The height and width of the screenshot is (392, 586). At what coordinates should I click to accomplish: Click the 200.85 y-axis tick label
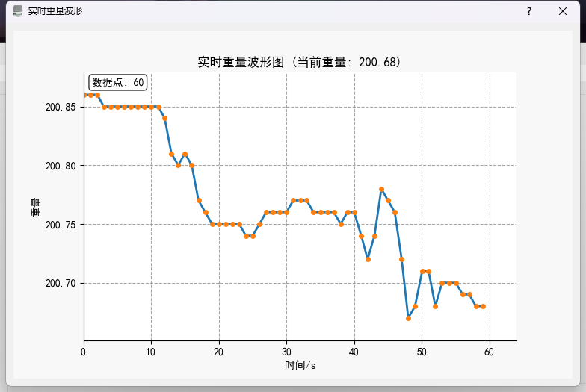pyautogui.click(x=61, y=107)
